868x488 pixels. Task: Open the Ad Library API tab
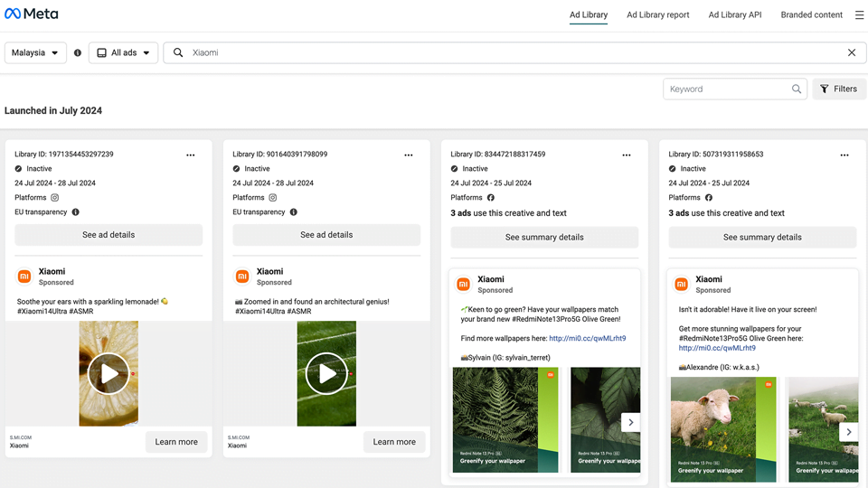point(734,15)
